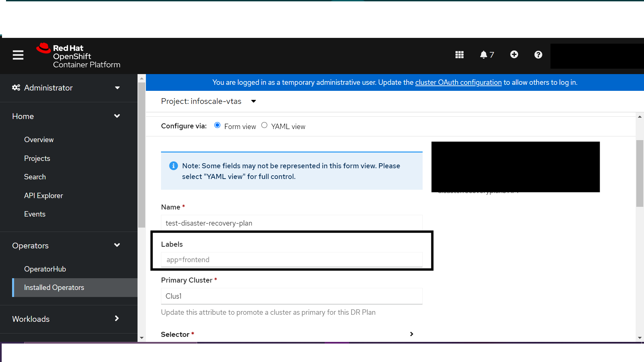Screen dimensions: 644x362
Task: Open the application launcher grid
Action: coord(459,55)
